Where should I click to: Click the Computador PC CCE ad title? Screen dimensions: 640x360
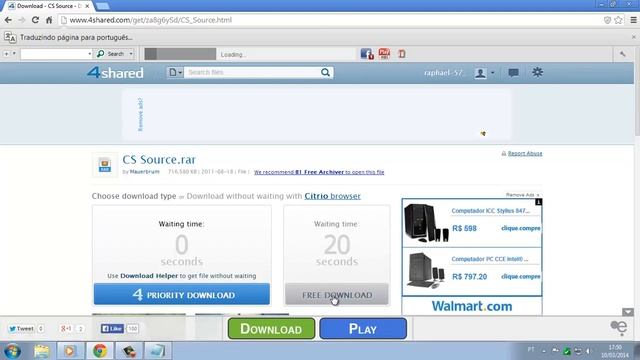point(490,259)
